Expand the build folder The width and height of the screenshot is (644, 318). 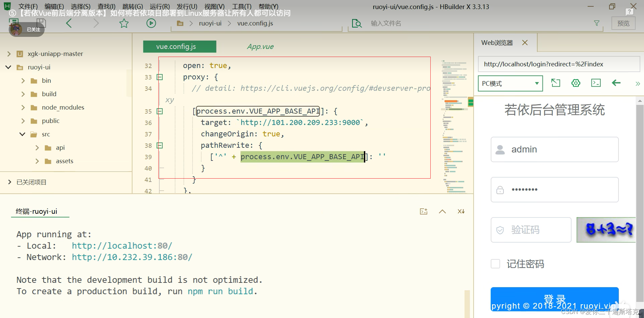(23, 94)
